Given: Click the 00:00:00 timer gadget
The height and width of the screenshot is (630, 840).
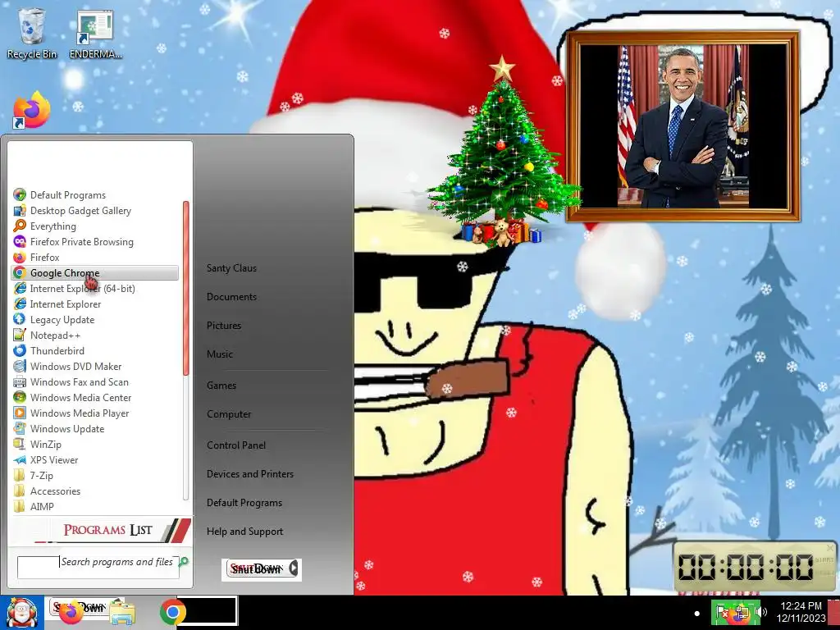Looking at the screenshot, I should tap(755, 567).
